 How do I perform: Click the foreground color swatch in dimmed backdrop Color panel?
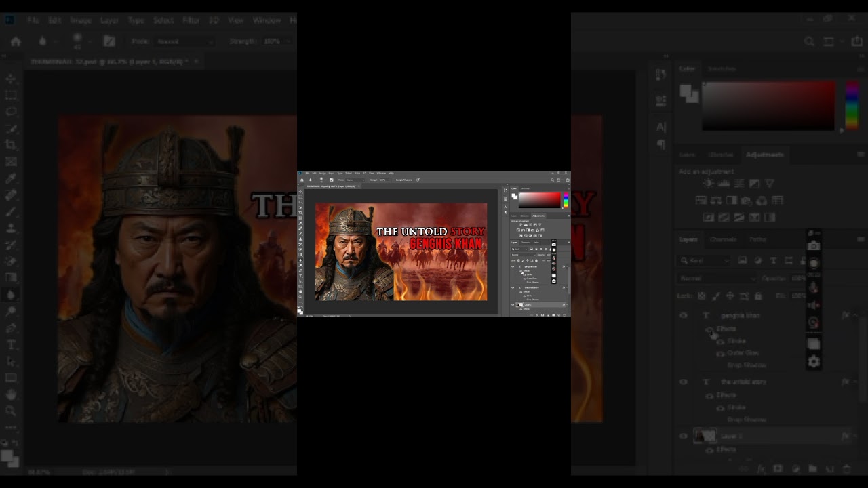686,91
